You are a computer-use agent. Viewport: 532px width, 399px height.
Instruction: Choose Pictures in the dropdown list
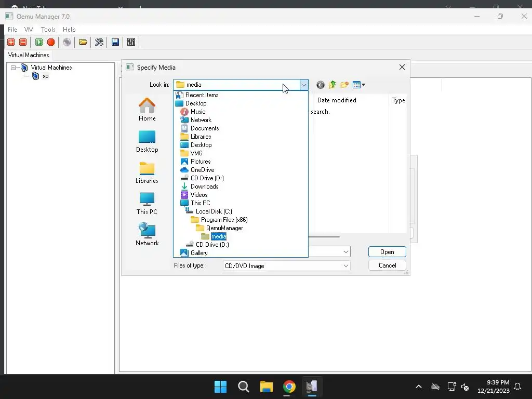(x=200, y=162)
